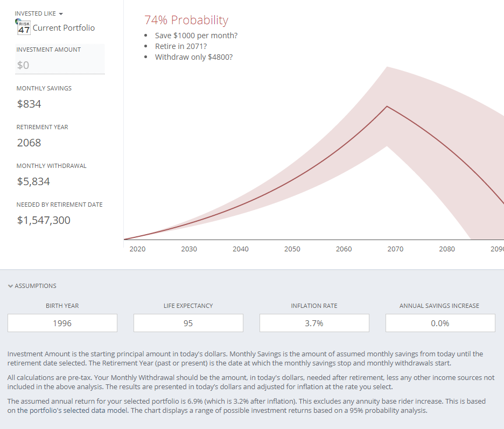This screenshot has height=429, width=504.
Task: Click the Birth Year field 1996
Action: coord(62,323)
